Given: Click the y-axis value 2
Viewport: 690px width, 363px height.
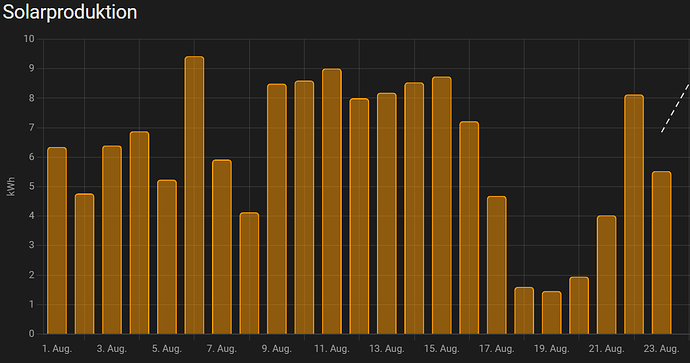Looking at the screenshot, I should click(32, 275).
